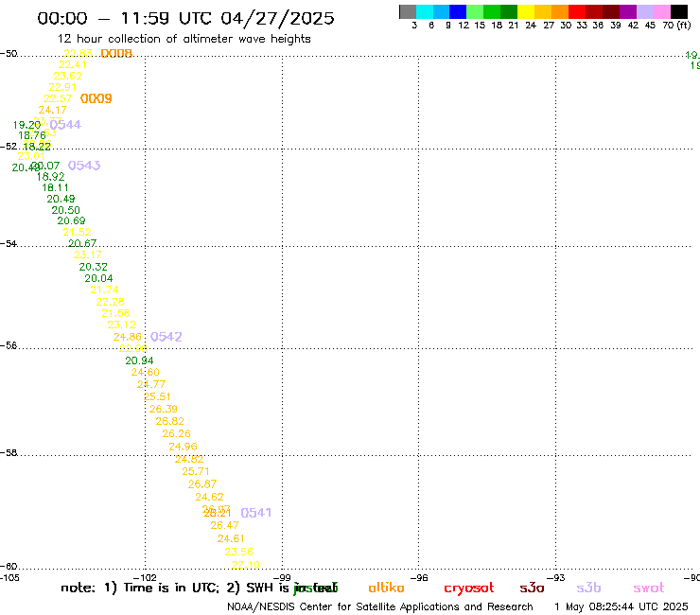The height and width of the screenshot is (615, 700).
Task: Click the -58 latitude axis label
Action: click(x=9, y=453)
